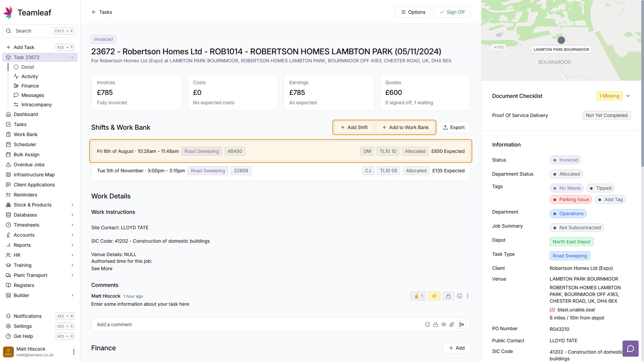This screenshot has height=362, width=644.
Task: Click the chat bubble help widget
Action: click(x=630, y=349)
